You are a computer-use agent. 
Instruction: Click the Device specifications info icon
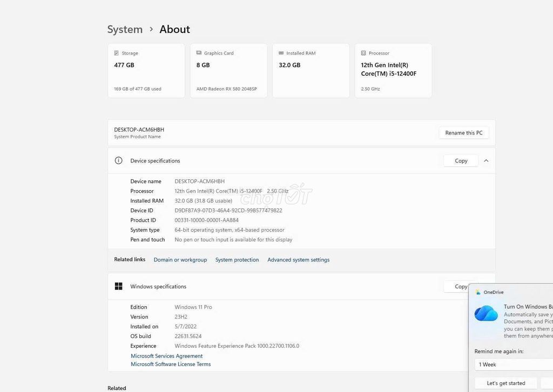coord(119,161)
